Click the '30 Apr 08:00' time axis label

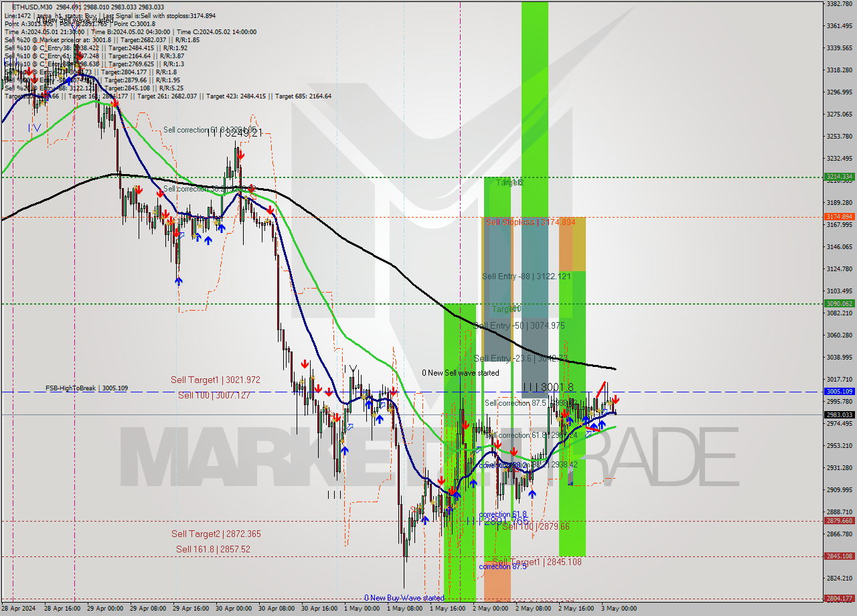pyautogui.click(x=277, y=609)
